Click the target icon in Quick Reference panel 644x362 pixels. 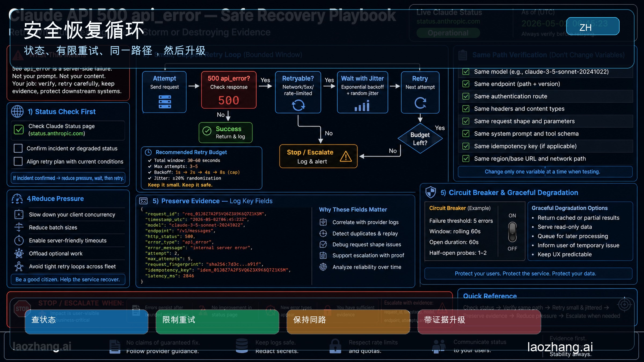point(624,305)
